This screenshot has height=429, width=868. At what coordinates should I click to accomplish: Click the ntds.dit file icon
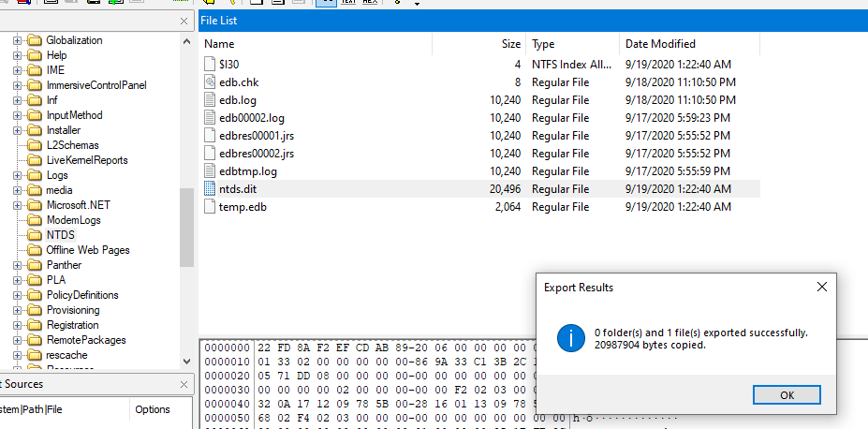[x=210, y=189]
